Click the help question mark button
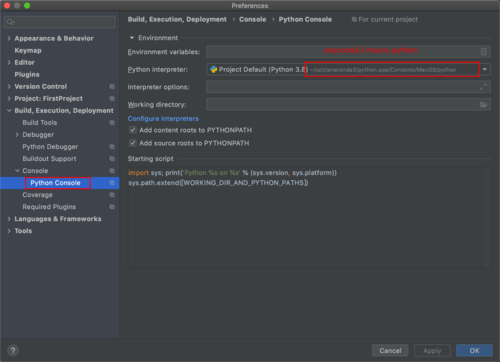 13,351
